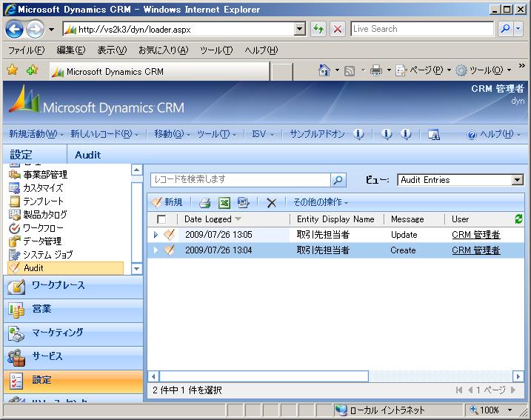Open the 営業 navigation area
Image resolution: width=531 pixels, height=420 pixels.
tap(73, 310)
